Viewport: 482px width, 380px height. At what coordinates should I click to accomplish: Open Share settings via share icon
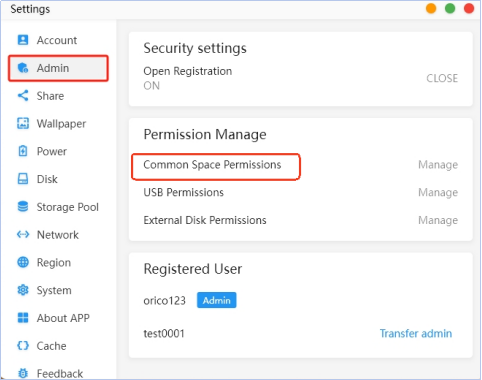[23, 96]
